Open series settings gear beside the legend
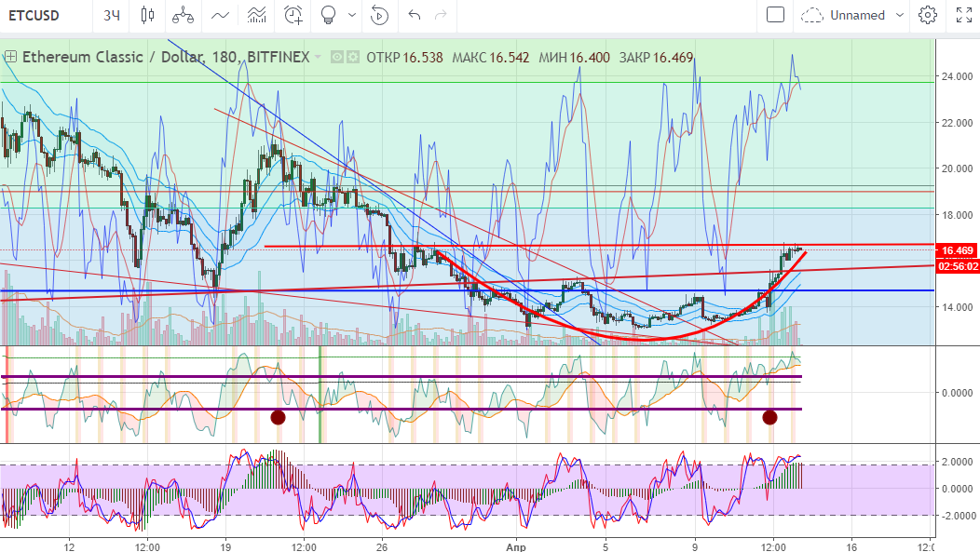980x552 pixels. pyautogui.click(x=353, y=58)
